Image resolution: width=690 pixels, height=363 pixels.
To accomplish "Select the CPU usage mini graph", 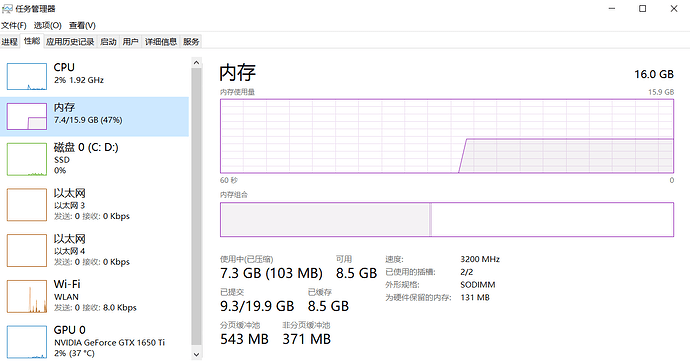I will [26, 77].
